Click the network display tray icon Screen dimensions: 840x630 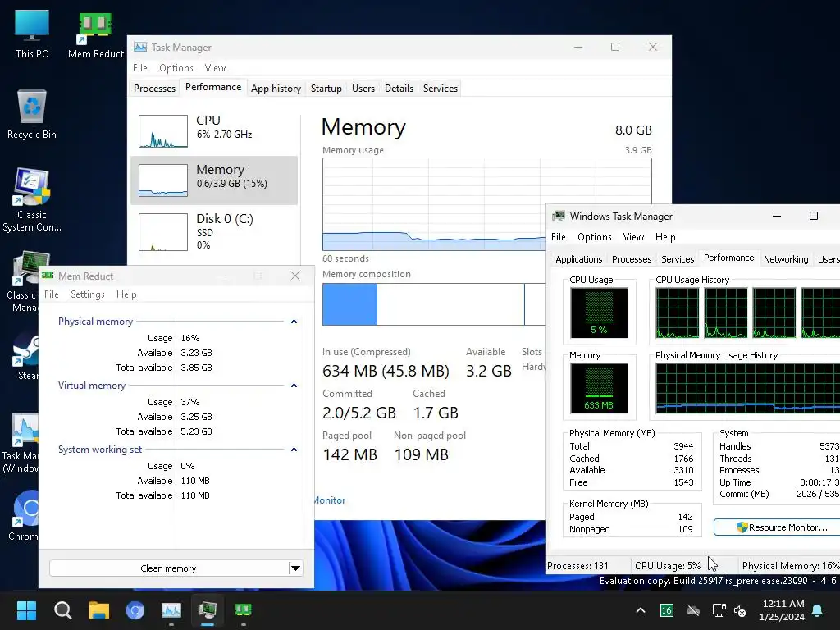pos(719,610)
